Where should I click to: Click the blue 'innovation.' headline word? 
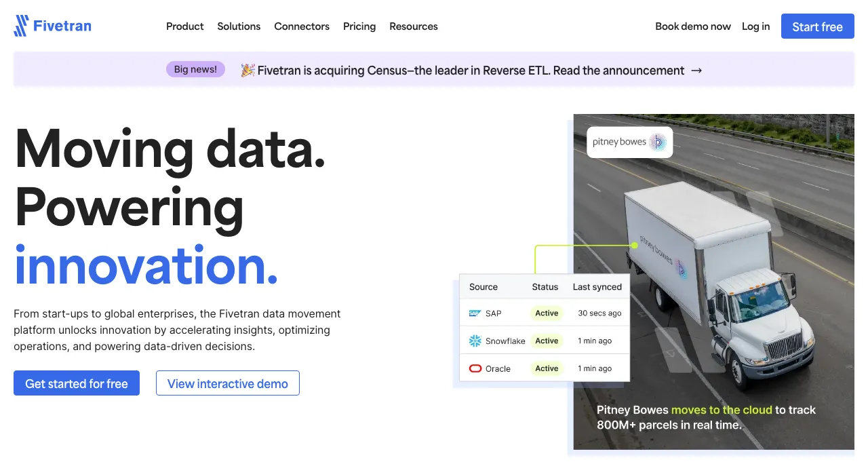coord(146,265)
